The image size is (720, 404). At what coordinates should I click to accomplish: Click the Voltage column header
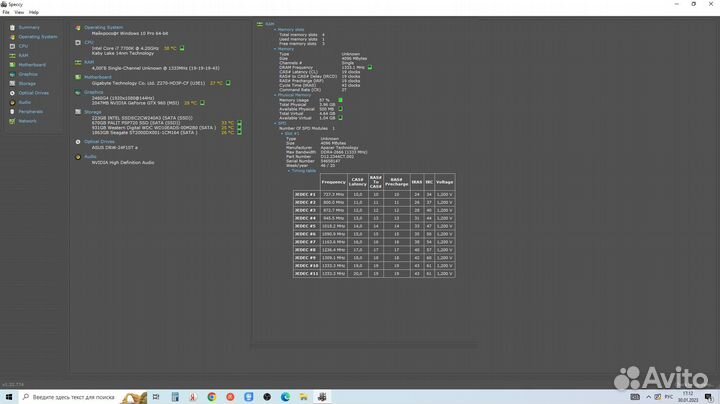444,182
